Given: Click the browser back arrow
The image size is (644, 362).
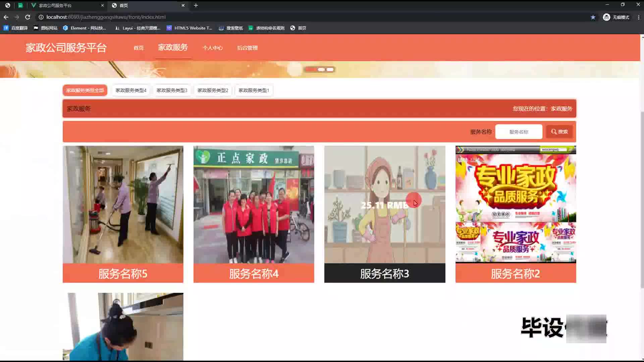Looking at the screenshot, I should pyautogui.click(x=6, y=17).
